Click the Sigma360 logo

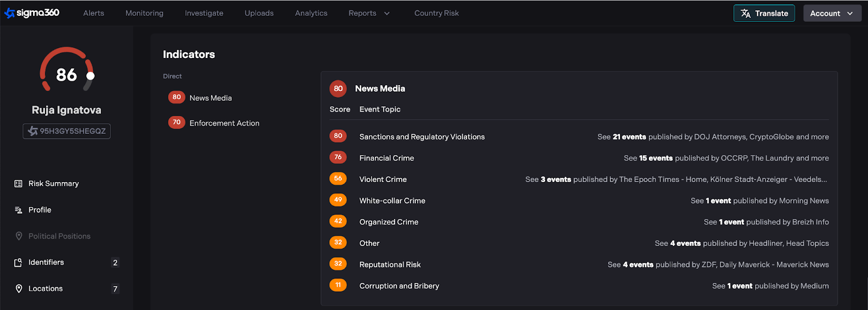click(x=32, y=13)
